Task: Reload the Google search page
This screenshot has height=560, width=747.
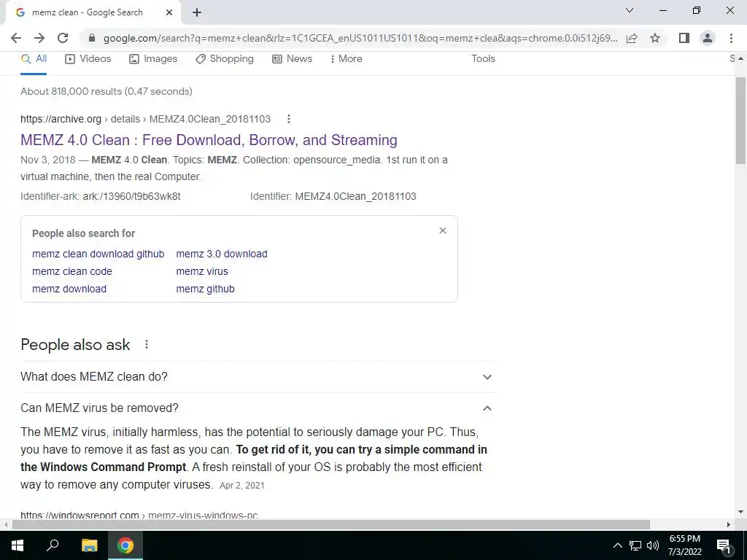Action: (63, 38)
